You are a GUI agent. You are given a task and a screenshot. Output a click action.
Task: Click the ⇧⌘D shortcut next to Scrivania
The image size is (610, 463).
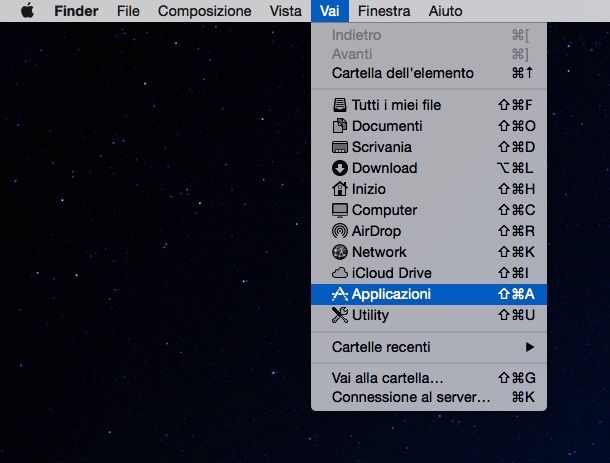click(x=516, y=147)
